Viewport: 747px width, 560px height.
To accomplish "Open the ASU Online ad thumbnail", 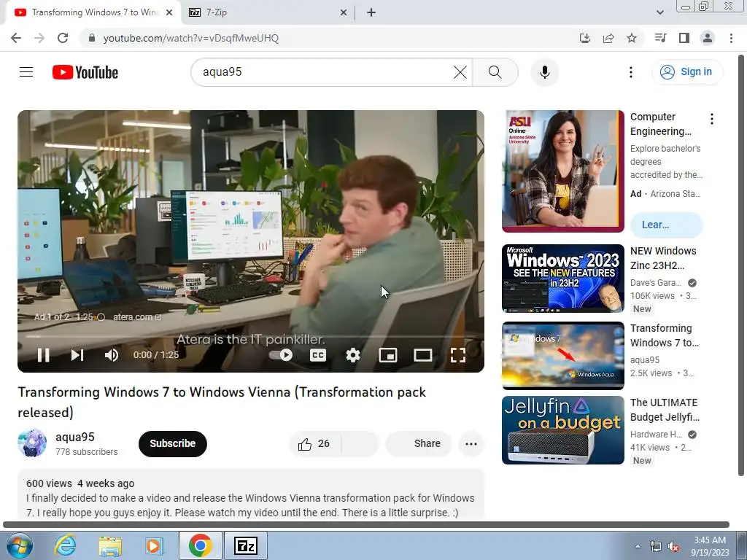I will pos(562,171).
